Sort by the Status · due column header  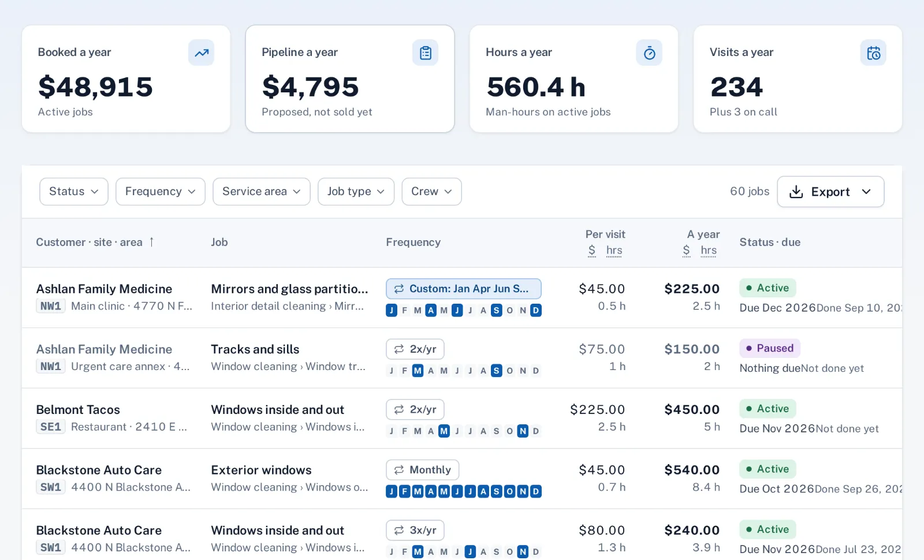[x=770, y=242]
